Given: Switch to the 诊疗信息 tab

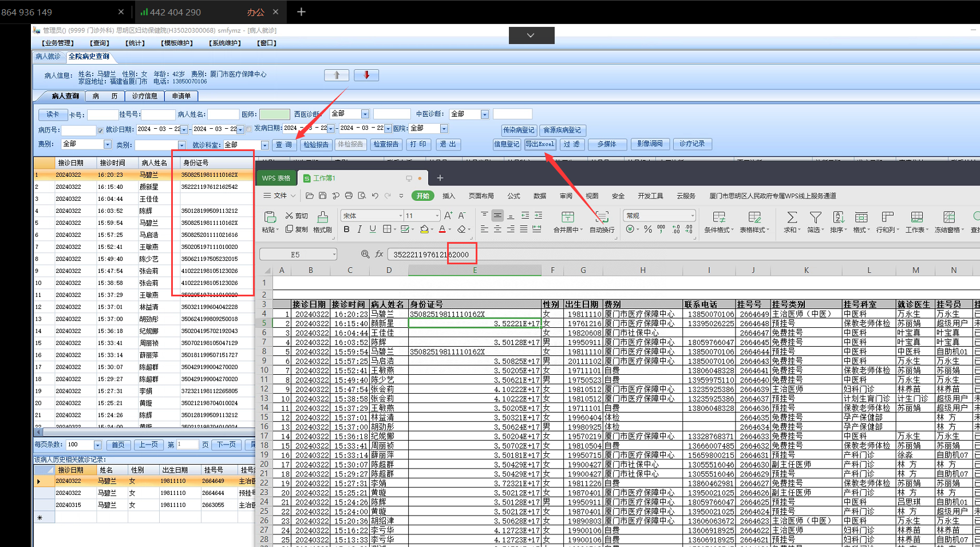Looking at the screenshot, I should [144, 96].
